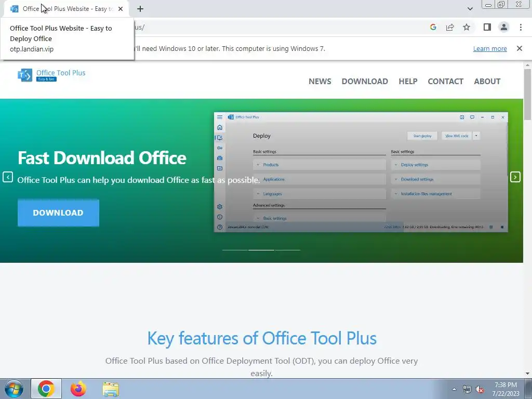Expand the Applications section

[x=320, y=179]
